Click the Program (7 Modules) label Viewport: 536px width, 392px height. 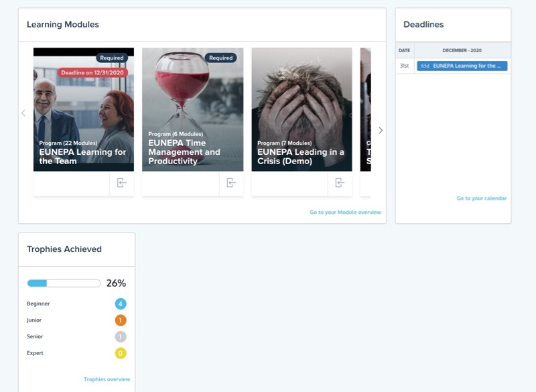coord(284,143)
